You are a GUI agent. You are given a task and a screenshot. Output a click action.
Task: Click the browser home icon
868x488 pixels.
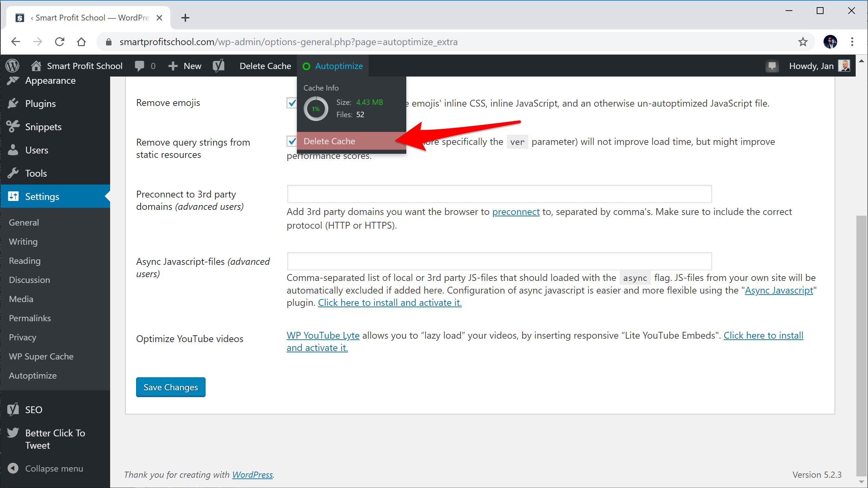pos(81,42)
